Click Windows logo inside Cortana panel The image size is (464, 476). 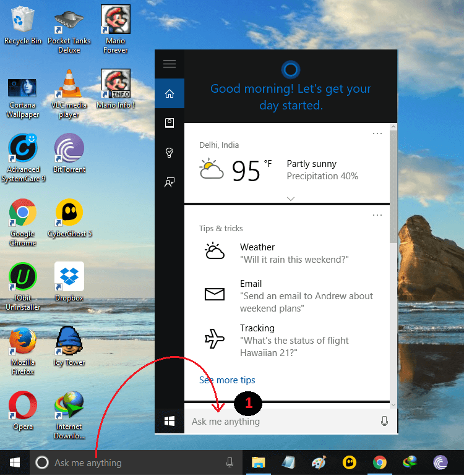[170, 421]
